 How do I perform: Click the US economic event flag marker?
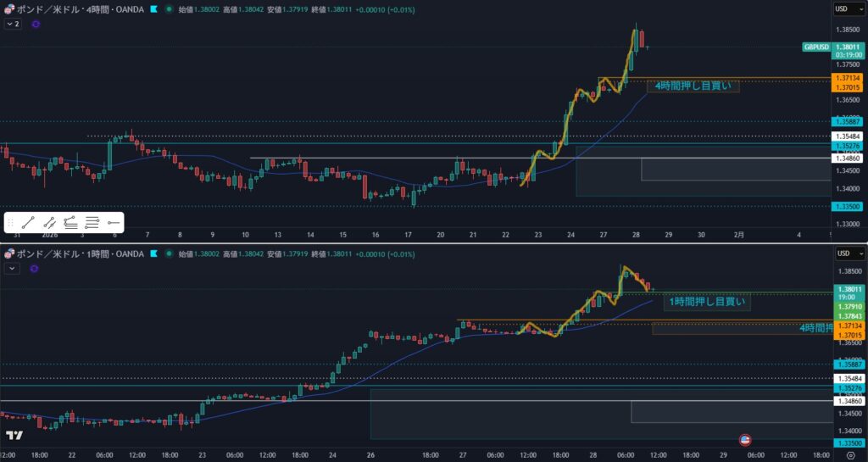click(745, 439)
